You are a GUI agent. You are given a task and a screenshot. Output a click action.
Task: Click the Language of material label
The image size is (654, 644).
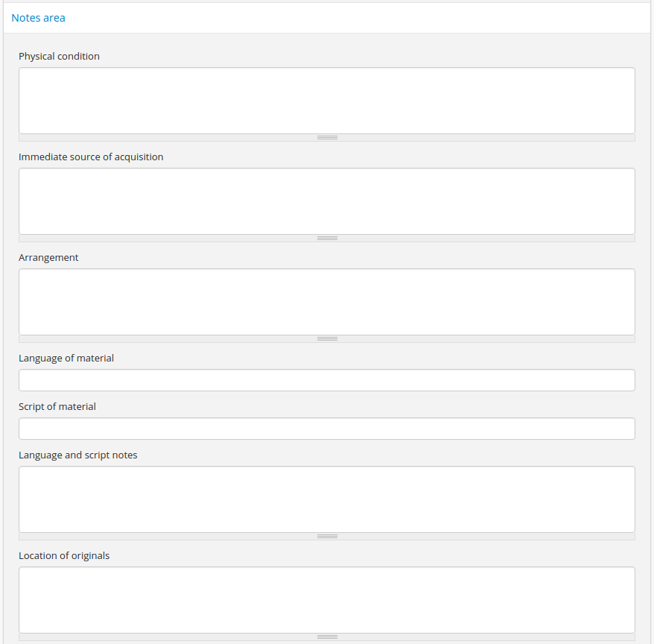66,359
